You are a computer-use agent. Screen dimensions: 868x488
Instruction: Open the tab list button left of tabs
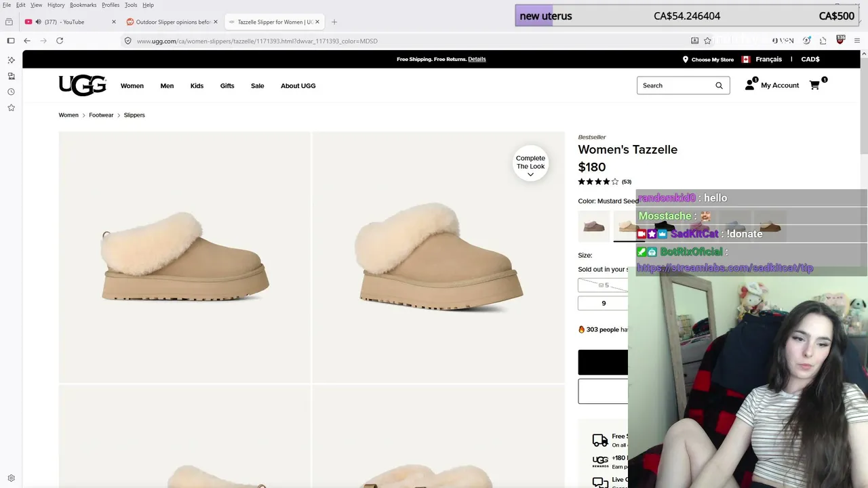pyautogui.click(x=9, y=22)
